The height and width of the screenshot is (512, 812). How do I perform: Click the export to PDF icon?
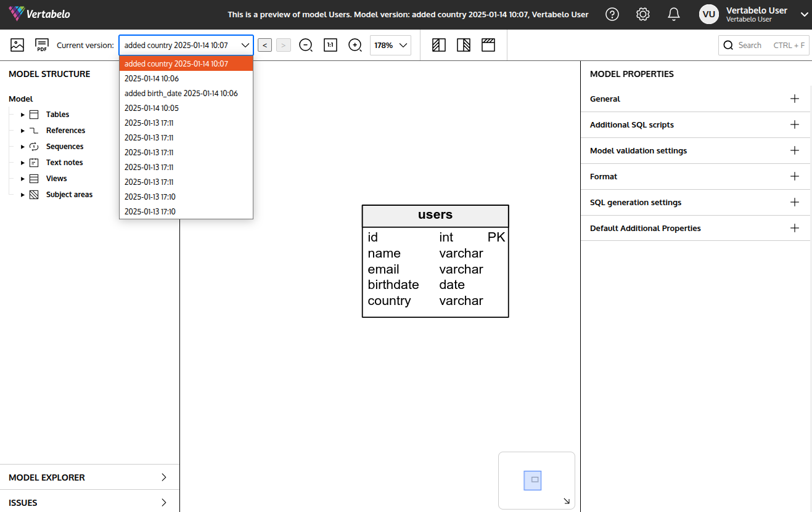tap(42, 45)
